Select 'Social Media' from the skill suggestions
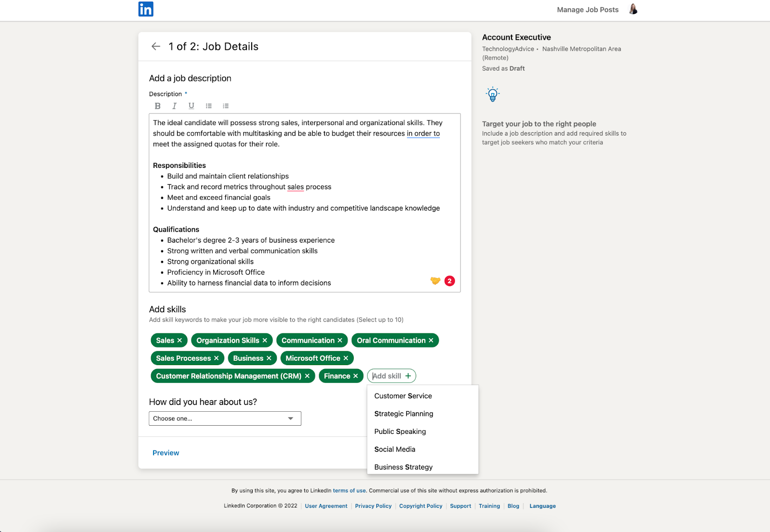Viewport: 770px width, 532px height. 395,449
